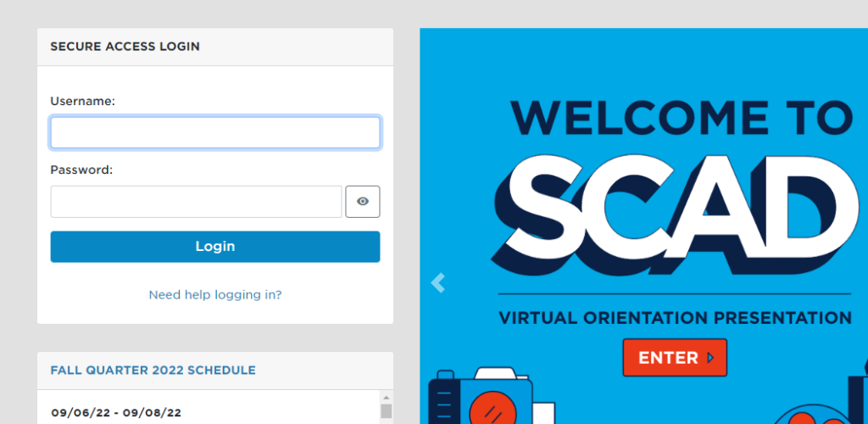Screen dimensions: 868x424
Task: Click the Secure Access Login panel header
Action: pos(125,47)
